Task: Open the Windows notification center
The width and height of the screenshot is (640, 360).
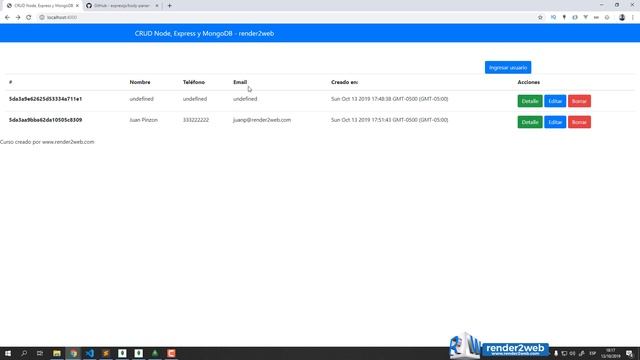Action: (x=629, y=353)
